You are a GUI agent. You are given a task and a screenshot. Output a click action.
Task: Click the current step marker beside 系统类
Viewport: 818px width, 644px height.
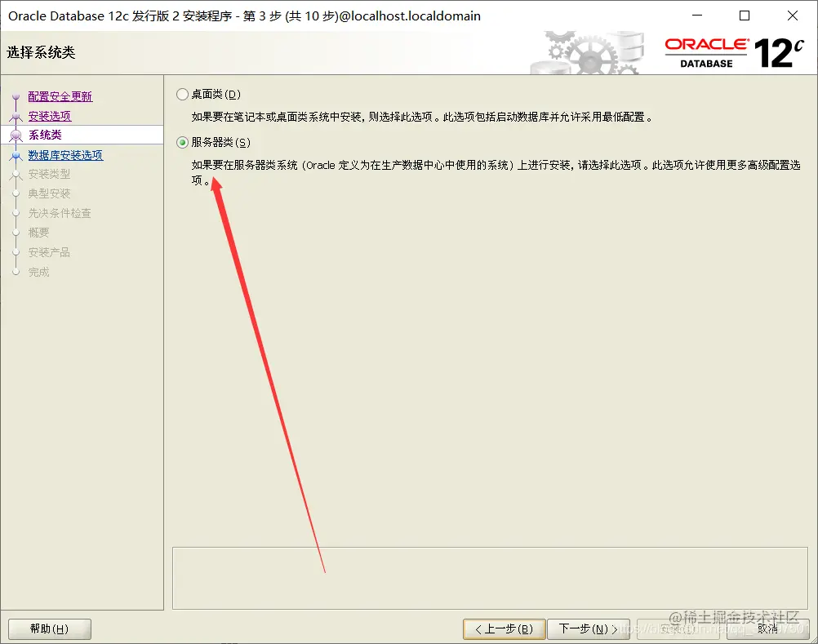coord(16,135)
